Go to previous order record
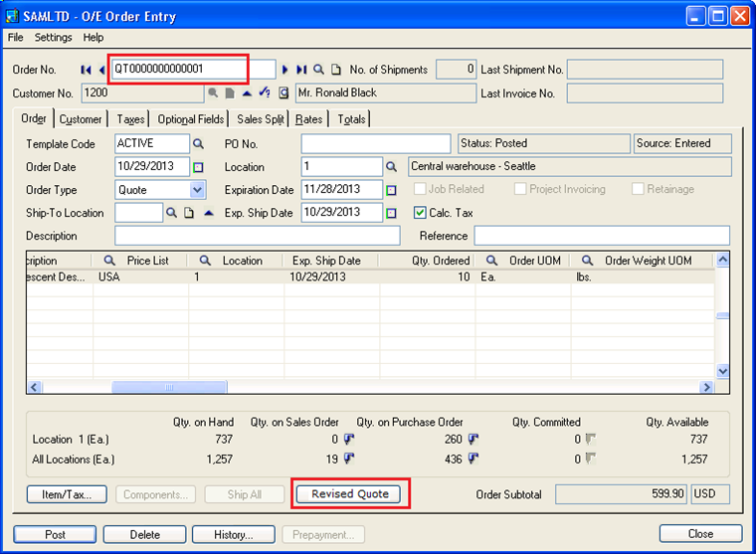The image size is (756, 554). point(101,70)
